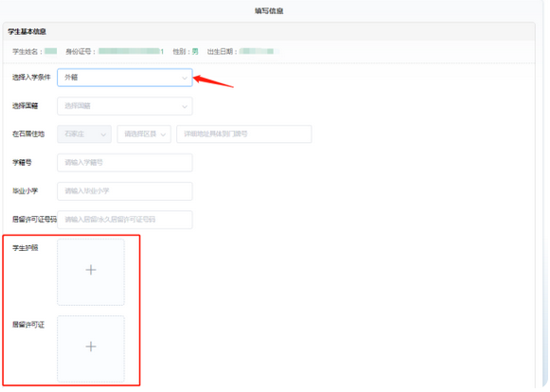This screenshot has height=392, width=550.
Task: Click the 请输入毕业小学 input field
Action: [x=125, y=191]
